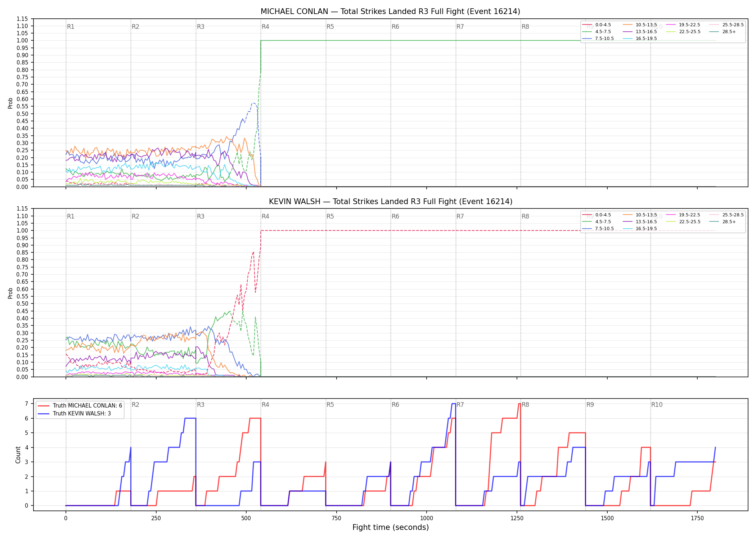Image resolution: width=756 pixels, height=540 pixels.
Task: Click the R7 round marker in Walsh chart
Action: pos(460,216)
